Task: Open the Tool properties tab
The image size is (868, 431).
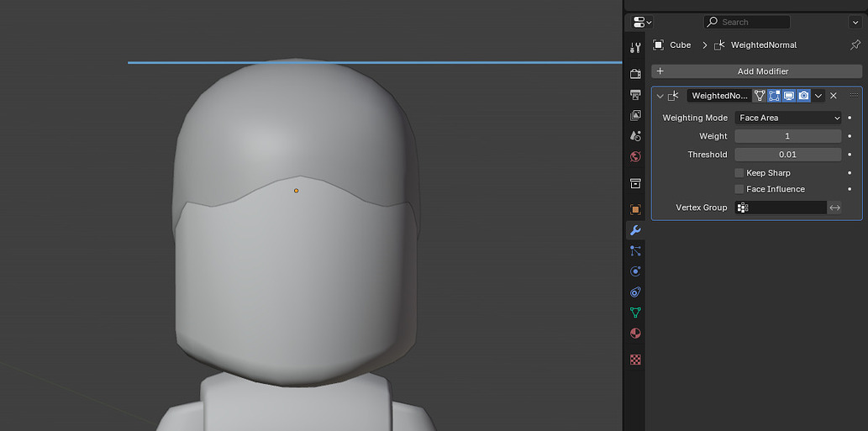Action: pos(635,47)
